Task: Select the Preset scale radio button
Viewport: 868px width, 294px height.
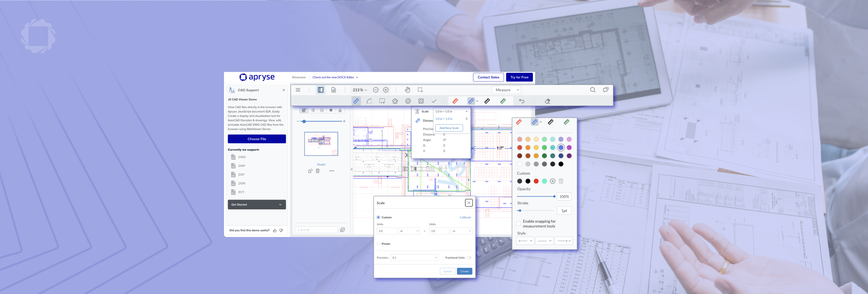Action: point(378,244)
